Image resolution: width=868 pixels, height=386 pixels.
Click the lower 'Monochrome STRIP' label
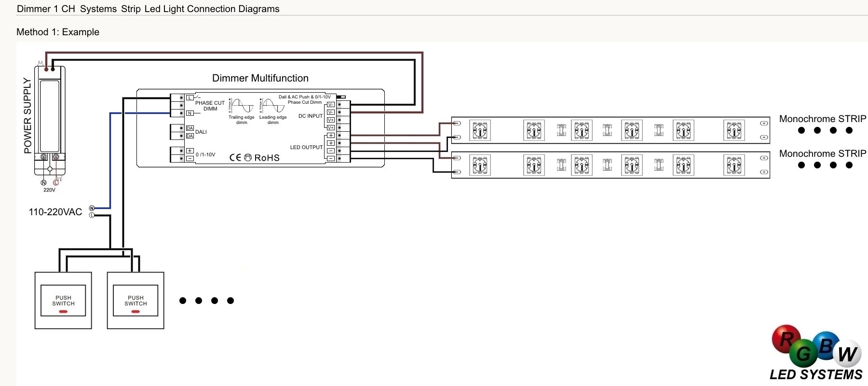[x=823, y=153]
